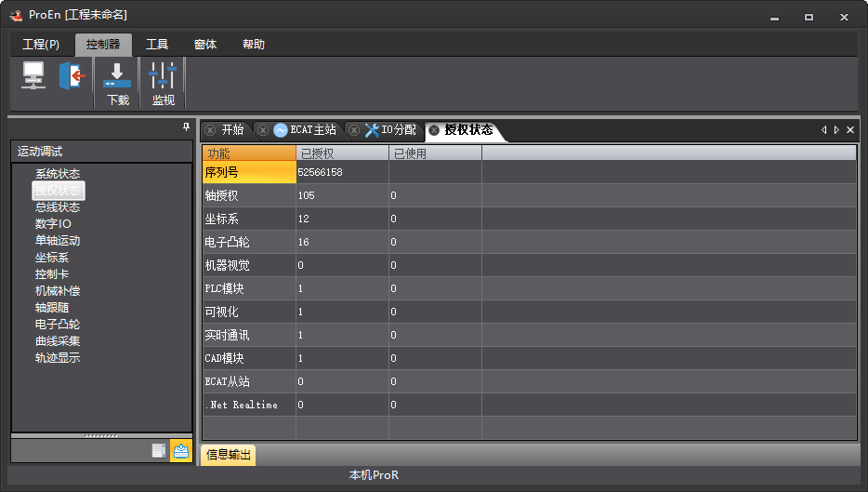Image resolution: width=868 pixels, height=492 pixels.
Task: Click the 机器视觉 row label
Action: 227,265
